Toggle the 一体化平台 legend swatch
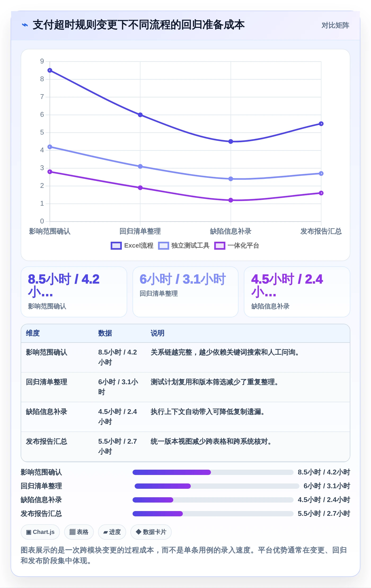The height and width of the screenshot is (588, 371). [220, 246]
